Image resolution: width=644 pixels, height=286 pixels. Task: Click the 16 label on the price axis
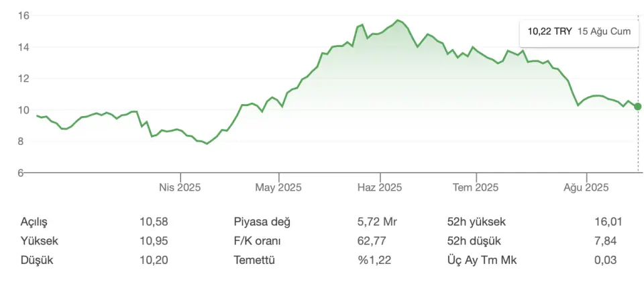pos(23,15)
